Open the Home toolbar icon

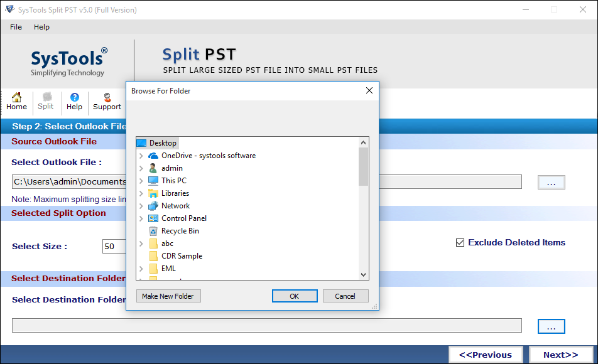pyautogui.click(x=16, y=102)
